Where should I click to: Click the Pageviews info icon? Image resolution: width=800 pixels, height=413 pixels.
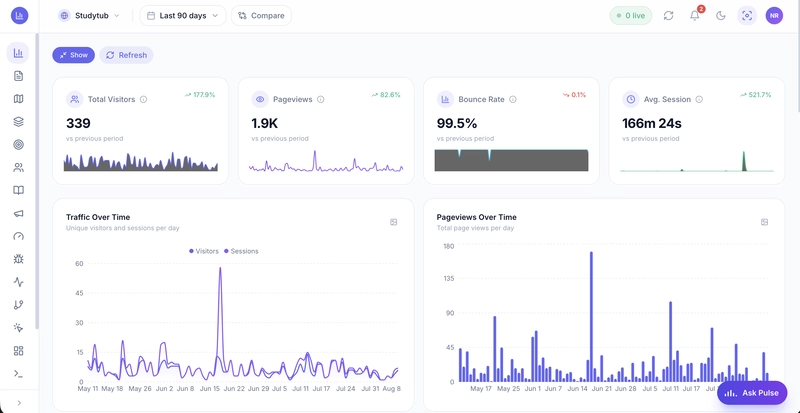[320, 100]
